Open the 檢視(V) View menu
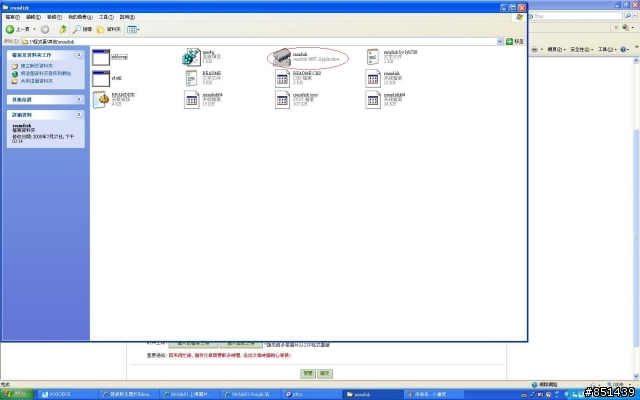Viewport: 640px width, 400px height. 54,17
